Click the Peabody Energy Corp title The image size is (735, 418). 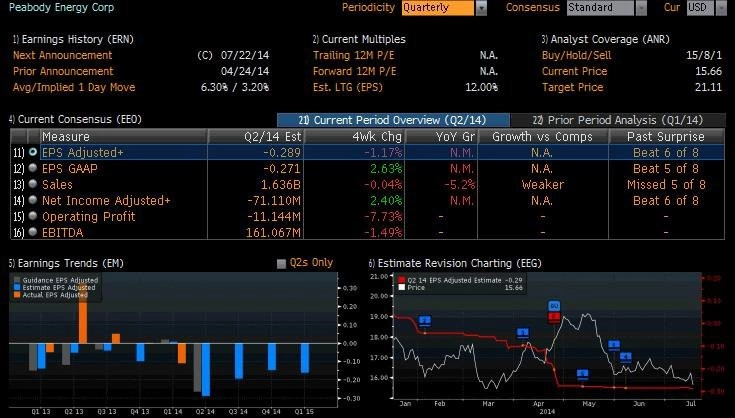pos(61,7)
